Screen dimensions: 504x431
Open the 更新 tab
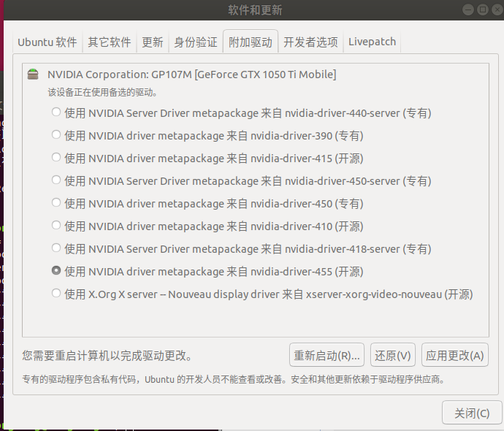(x=153, y=42)
